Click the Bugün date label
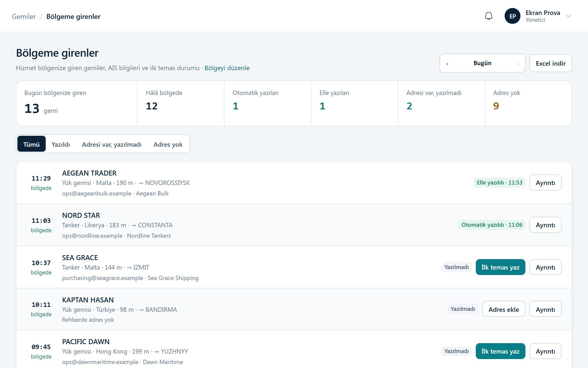This screenshot has height=368, width=588. [x=482, y=63]
